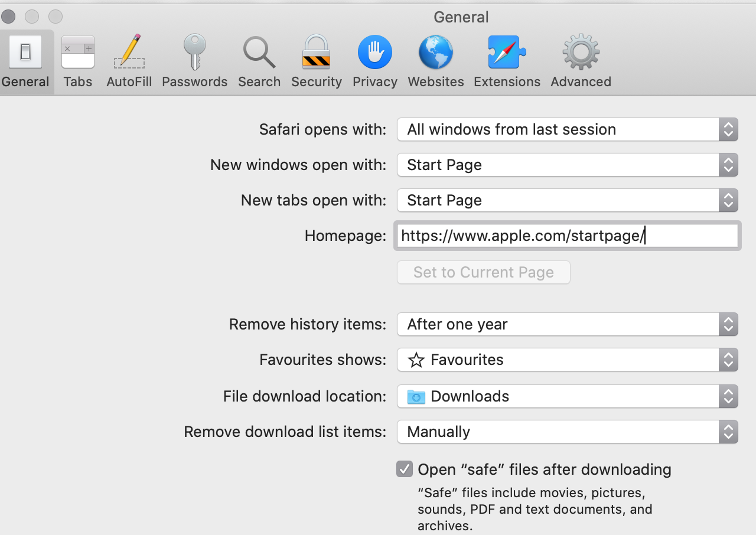This screenshot has height=535, width=756.
Task: Click the 'Remove history items:' label
Action: tap(308, 324)
